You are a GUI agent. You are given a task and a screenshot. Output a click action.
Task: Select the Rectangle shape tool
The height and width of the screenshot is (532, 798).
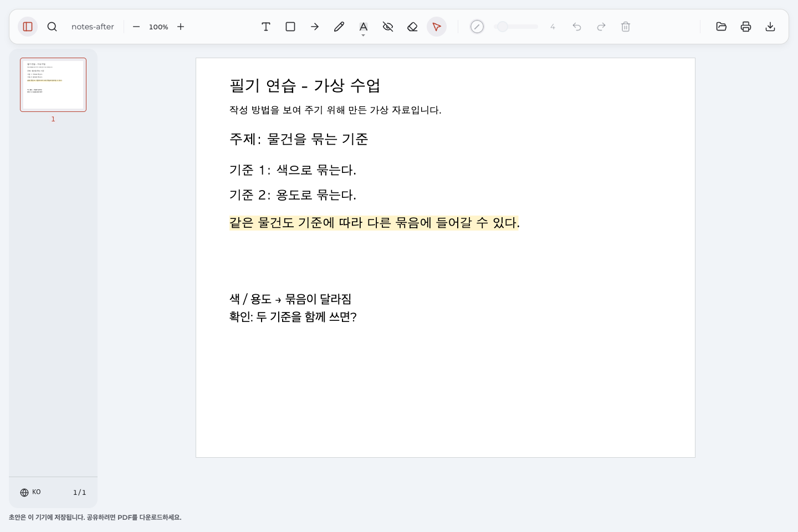pos(290,27)
